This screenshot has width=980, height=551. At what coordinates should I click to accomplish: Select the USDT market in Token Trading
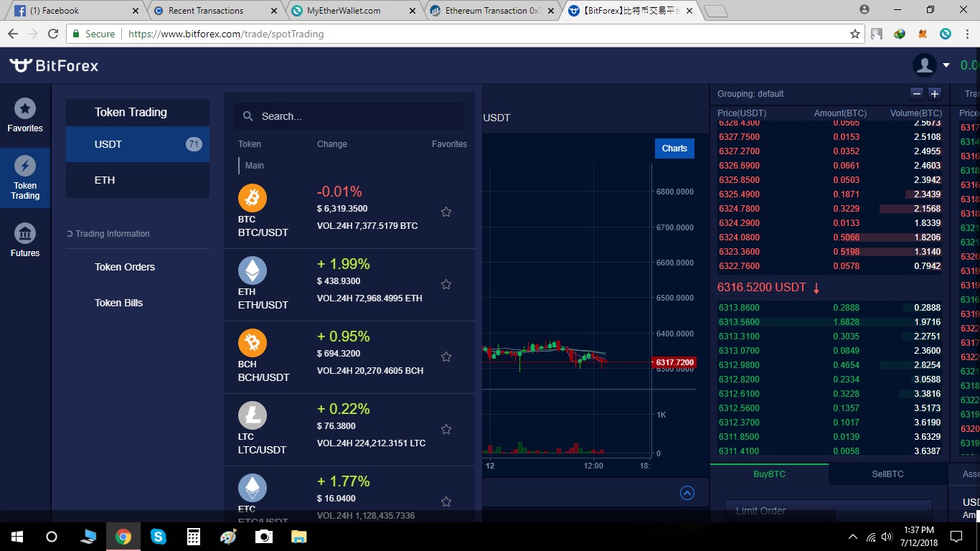click(x=138, y=144)
